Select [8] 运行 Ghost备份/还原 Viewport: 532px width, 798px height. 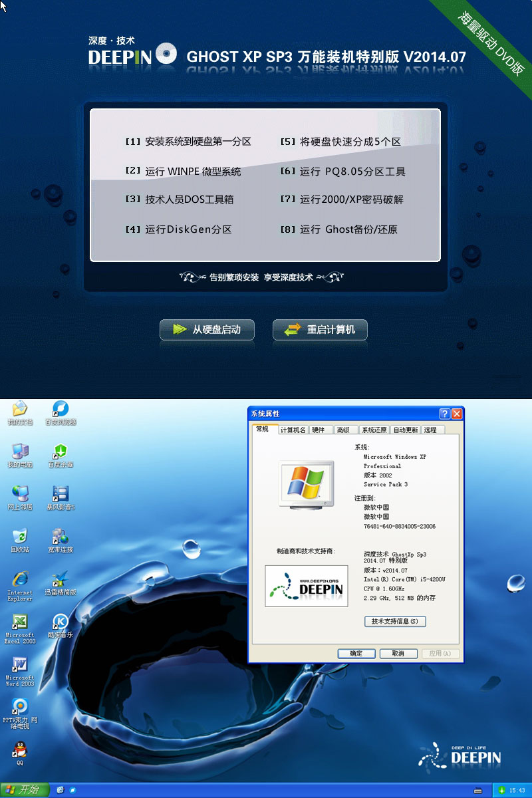tap(339, 229)
